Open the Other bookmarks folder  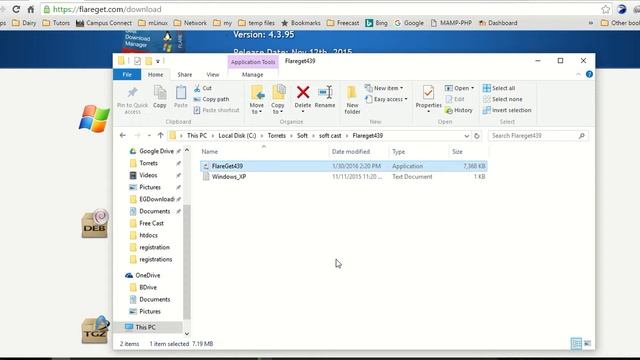point(620,23)
